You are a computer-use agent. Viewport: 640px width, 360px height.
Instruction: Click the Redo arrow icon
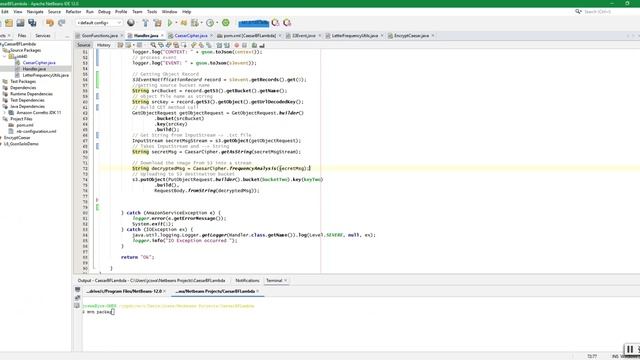click(62, 23)
